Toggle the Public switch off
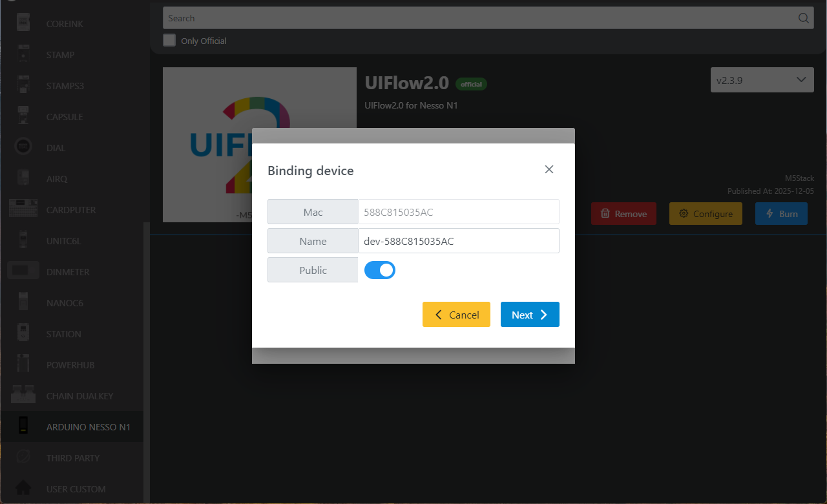 pyautogui.click(x=379, y=270)
